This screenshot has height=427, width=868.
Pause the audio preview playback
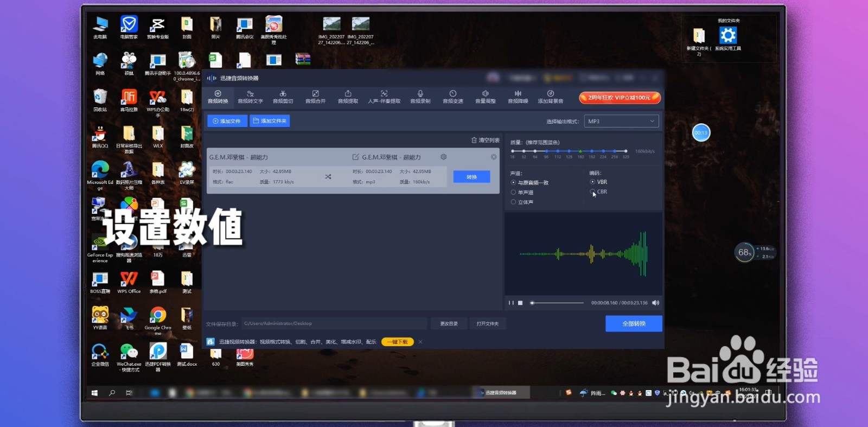click(x=511, y=303)
